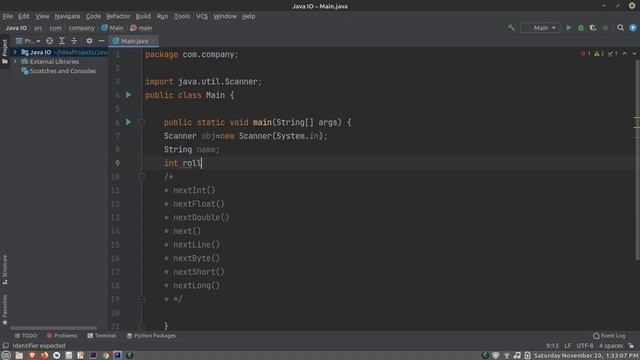Open the Build menu
The height and width of the screenshot is (360, 640).
point(143,16)
